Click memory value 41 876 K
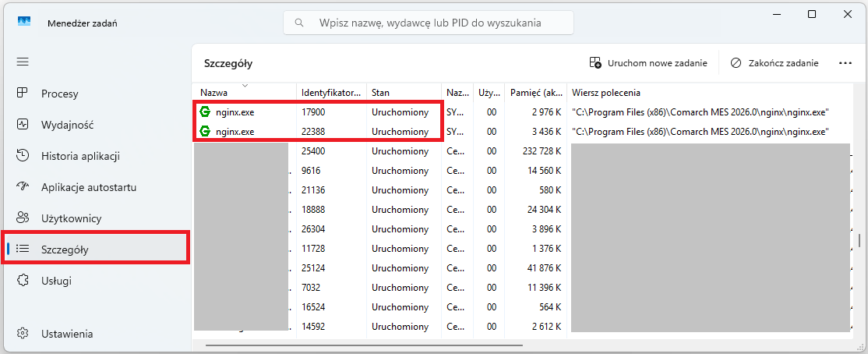The height and width of the screenshot is (354, 868). (x=544, y=269)
